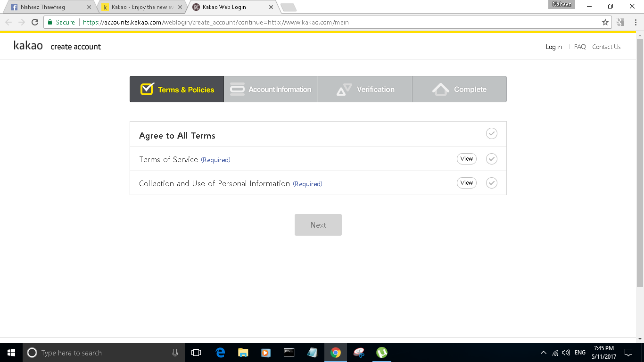Select the Verification step
Screen dimensions: 644x362
365,89
